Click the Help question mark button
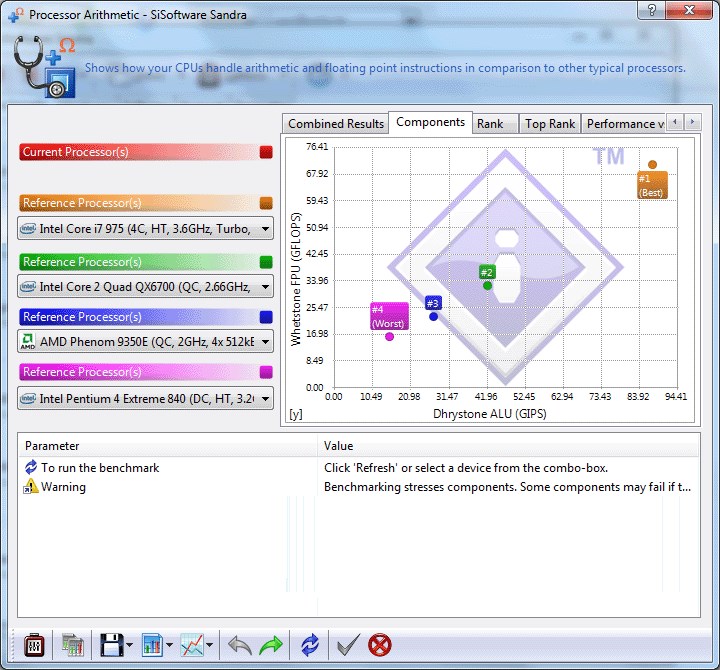Screen dimensions: 720x670 click(651, 9)
